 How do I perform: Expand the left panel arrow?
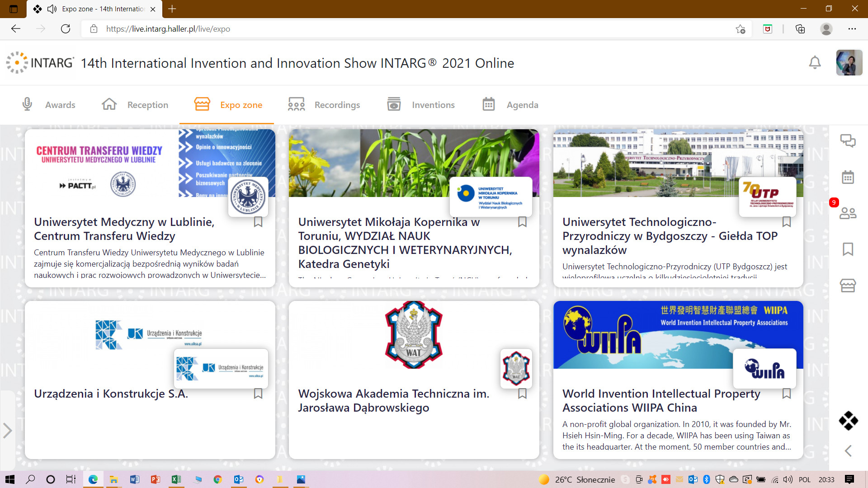pyautogui.click(x=7, y=430)
